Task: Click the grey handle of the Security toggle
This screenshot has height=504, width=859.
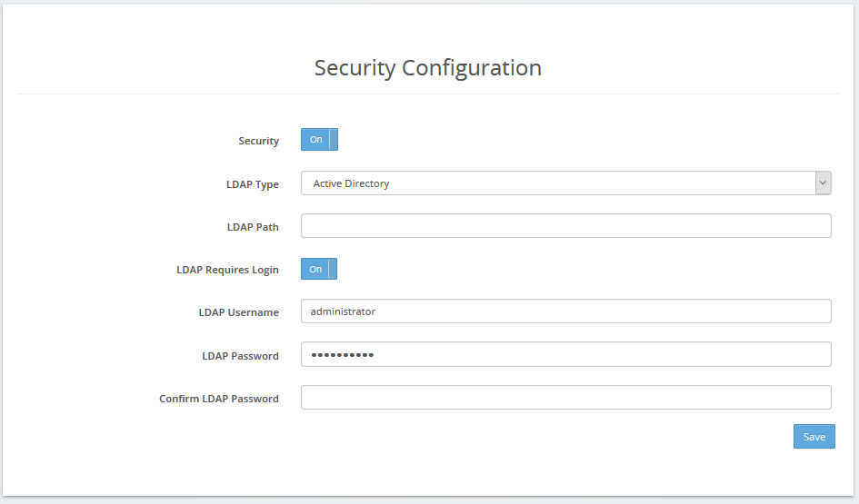Action: 334,140
